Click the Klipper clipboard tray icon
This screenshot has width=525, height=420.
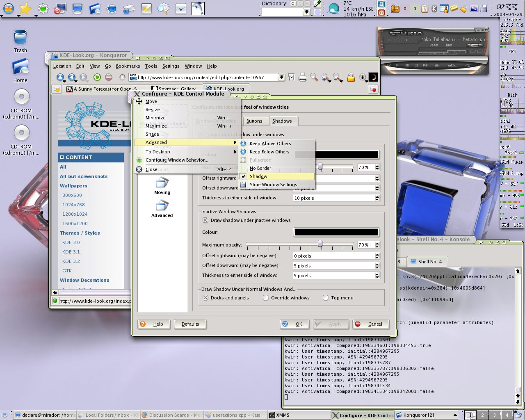pos(425,8)
